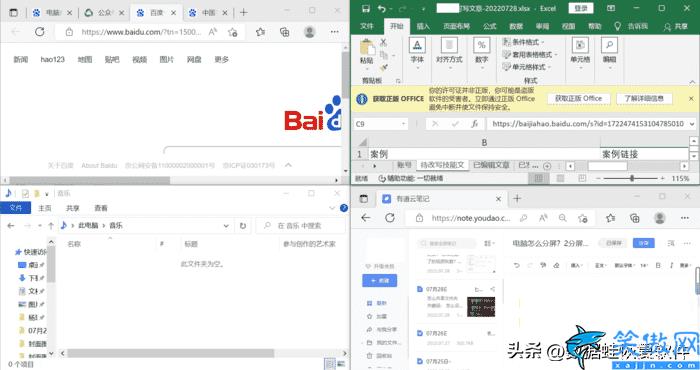Expand File Explorer ribbon chevron
The image size is (700, 370).
pyautogui.click(x=332, y=208)
